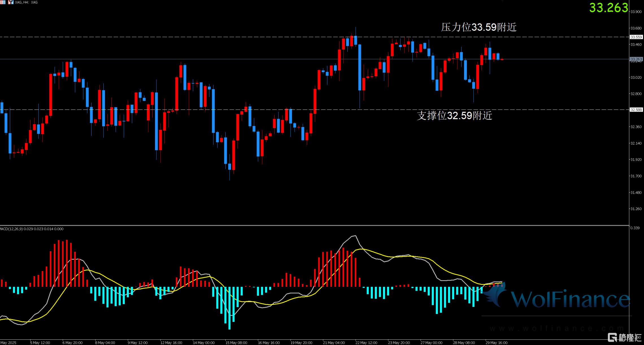Click the '9 May 12:00' time label
644x345 pixels.
click(138, 343)
